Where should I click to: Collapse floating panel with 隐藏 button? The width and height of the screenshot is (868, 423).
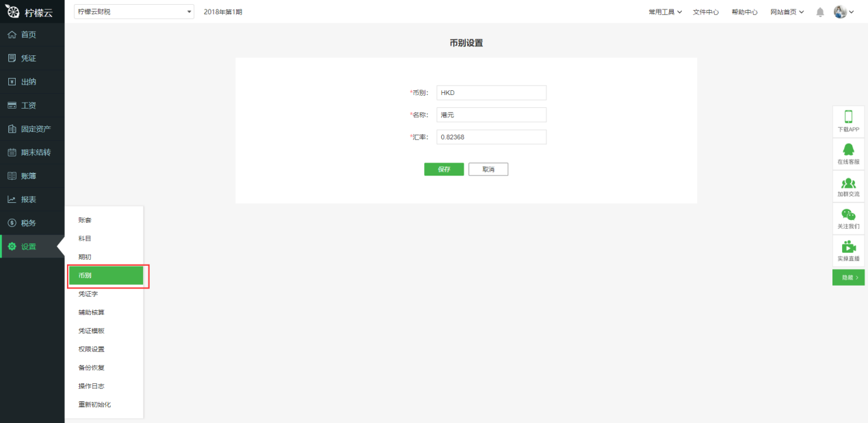pos(848,277)
